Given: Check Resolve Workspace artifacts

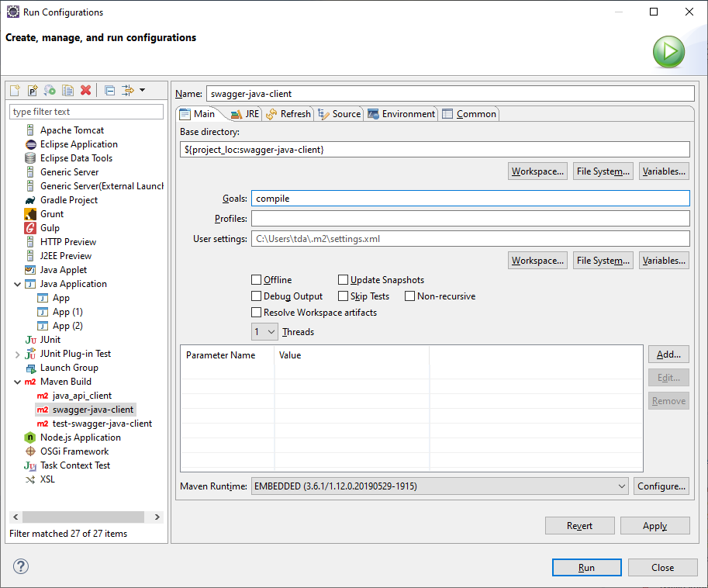Looking at the screenshot, I should point(257,313).
